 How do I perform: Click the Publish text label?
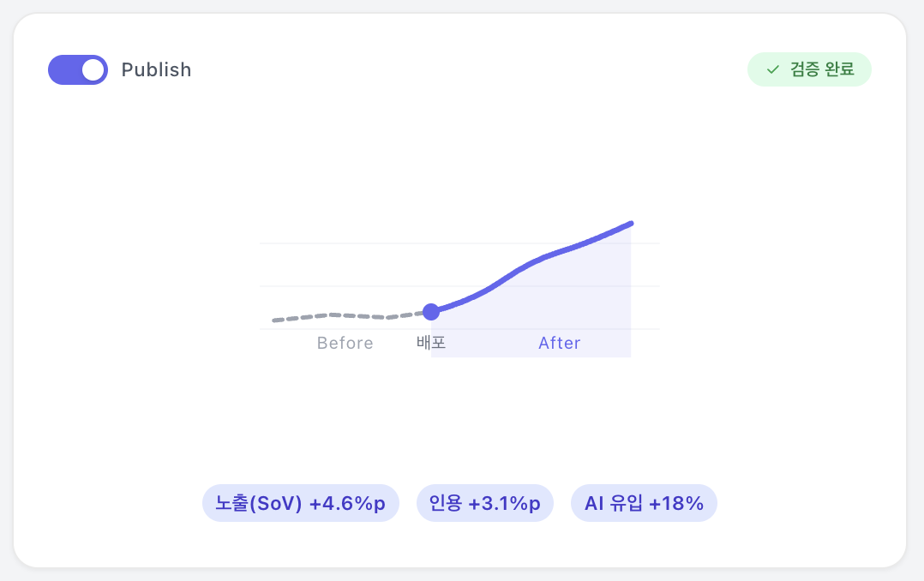[156, 69]
